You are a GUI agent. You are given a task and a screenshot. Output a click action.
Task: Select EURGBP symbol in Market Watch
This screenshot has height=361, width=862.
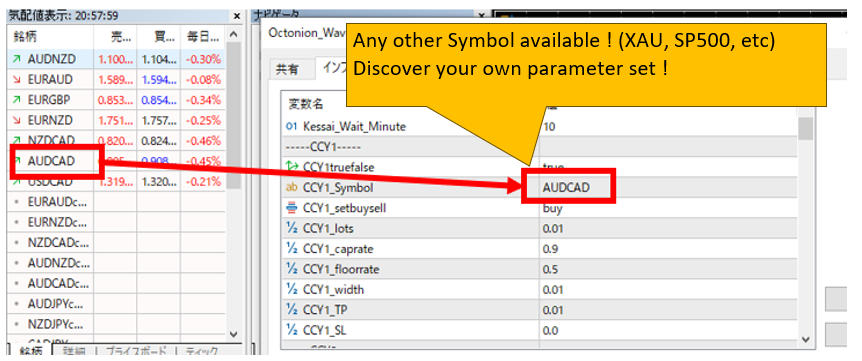pos(50,99)
